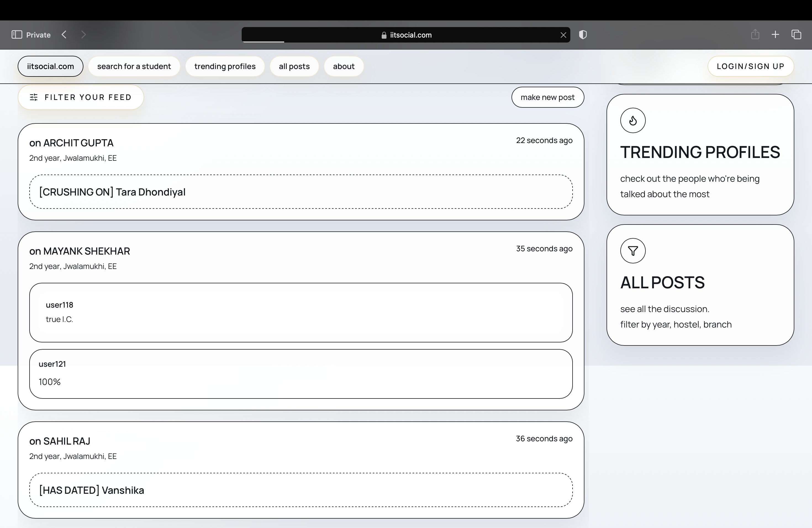Click the browser forward arrow

tap(84, 35)
